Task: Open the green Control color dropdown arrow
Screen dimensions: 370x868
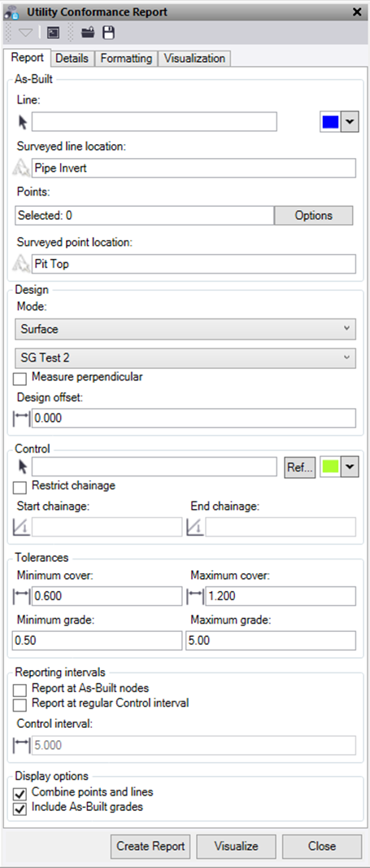Action: 350,467
